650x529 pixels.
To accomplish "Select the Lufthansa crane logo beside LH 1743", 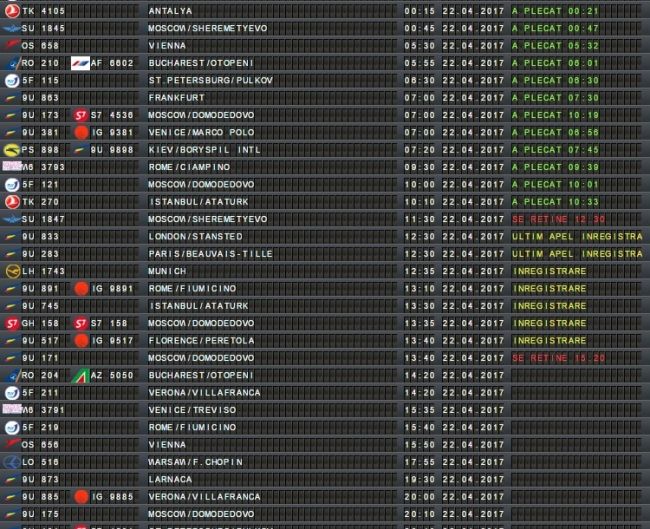I will (x=13, y=272).
